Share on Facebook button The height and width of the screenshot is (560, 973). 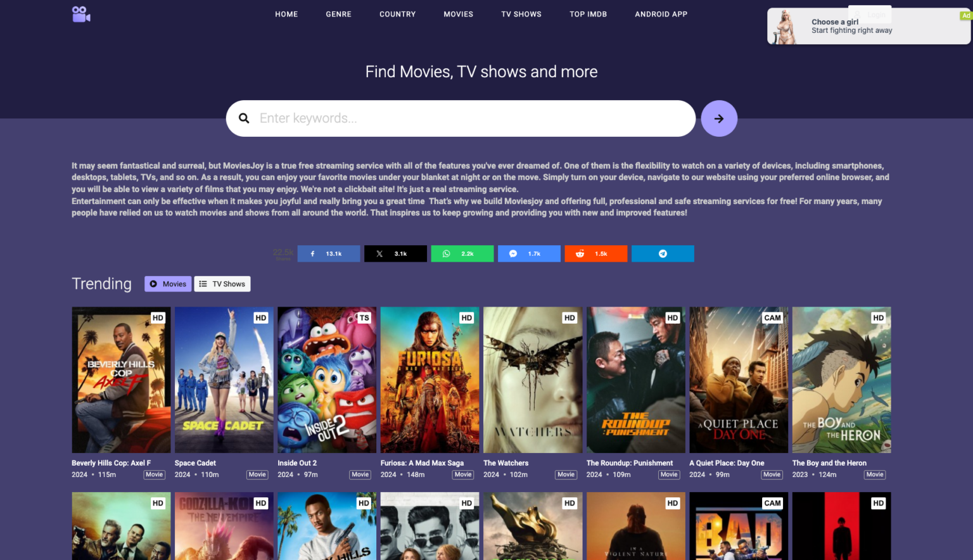click(329, 253)
